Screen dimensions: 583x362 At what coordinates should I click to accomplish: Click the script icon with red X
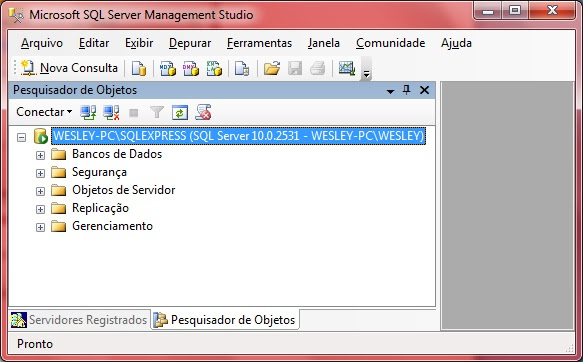point(203,112)
